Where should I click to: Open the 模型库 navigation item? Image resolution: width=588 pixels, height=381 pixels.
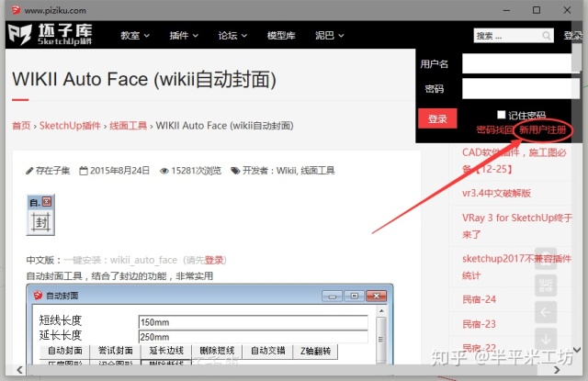point(281,36)
